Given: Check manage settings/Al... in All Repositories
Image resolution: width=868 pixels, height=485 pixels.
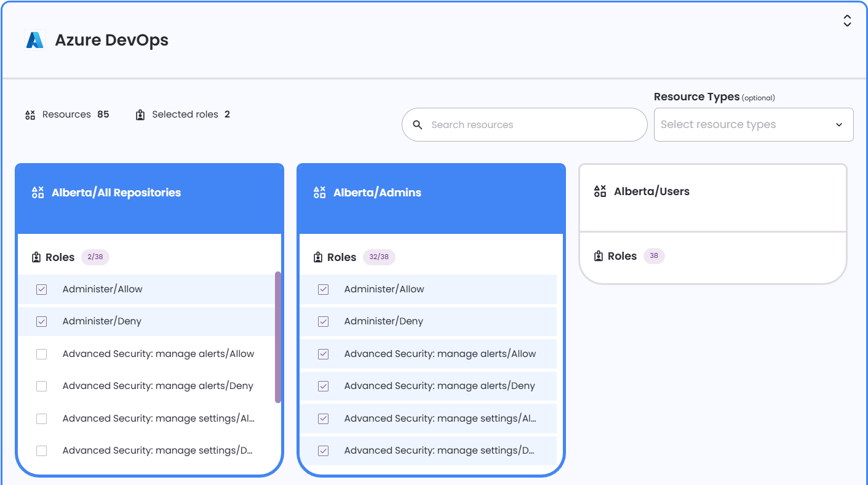Looking at the screenshot, I should (x=41, y=419).
